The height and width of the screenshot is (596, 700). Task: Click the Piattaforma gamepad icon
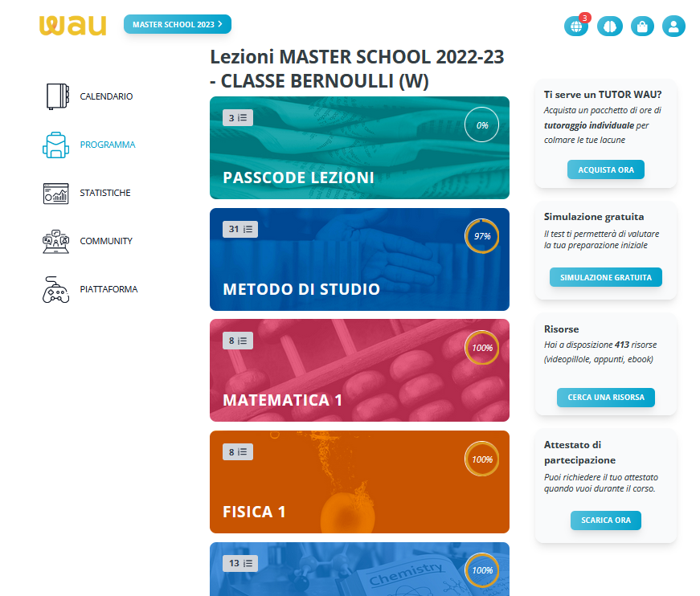tap(55, 289)
